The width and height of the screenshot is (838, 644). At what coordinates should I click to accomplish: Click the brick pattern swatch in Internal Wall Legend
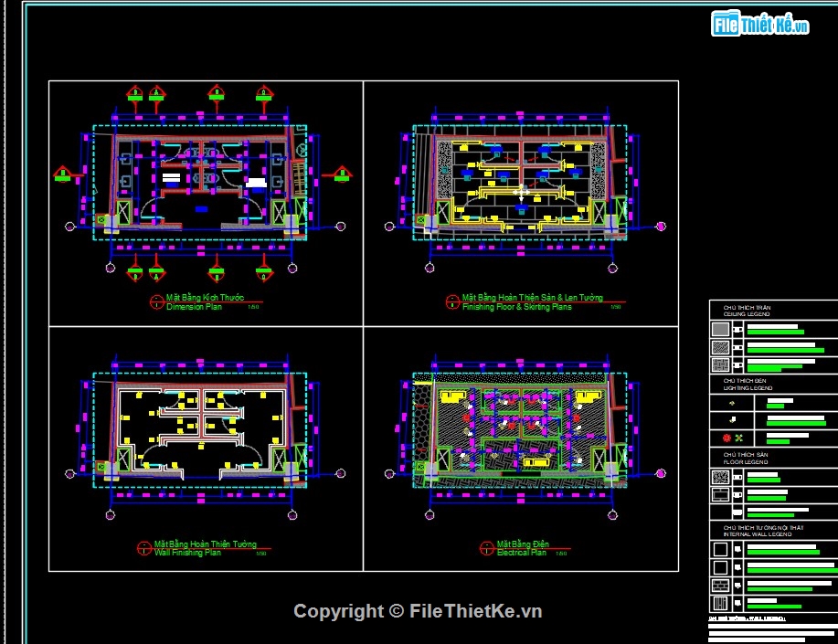tap(720, 586)
